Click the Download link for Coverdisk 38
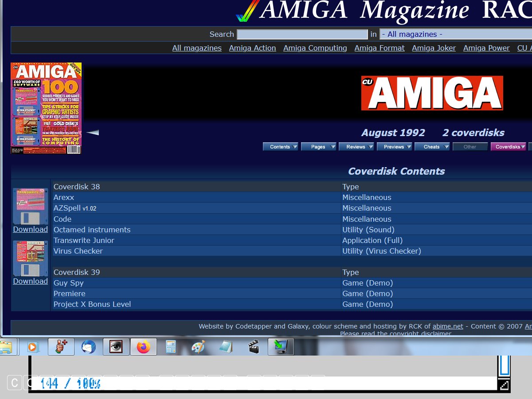 [x=30, y=229]
